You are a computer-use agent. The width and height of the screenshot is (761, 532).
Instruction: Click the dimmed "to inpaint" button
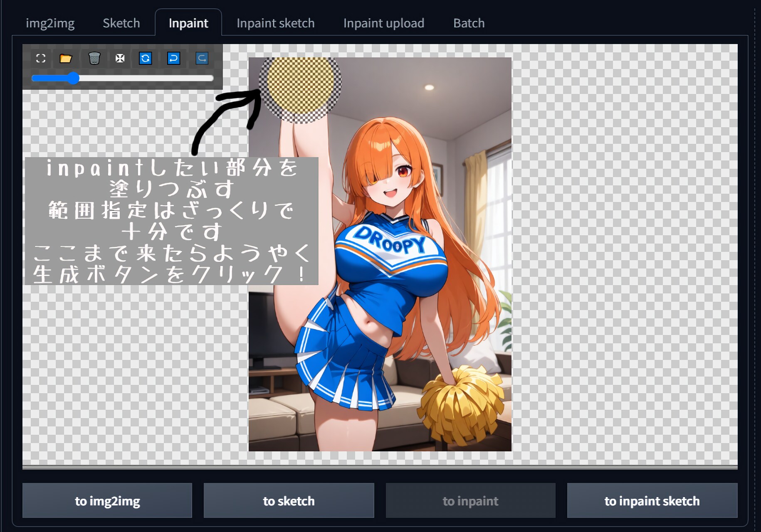point(470,501)
